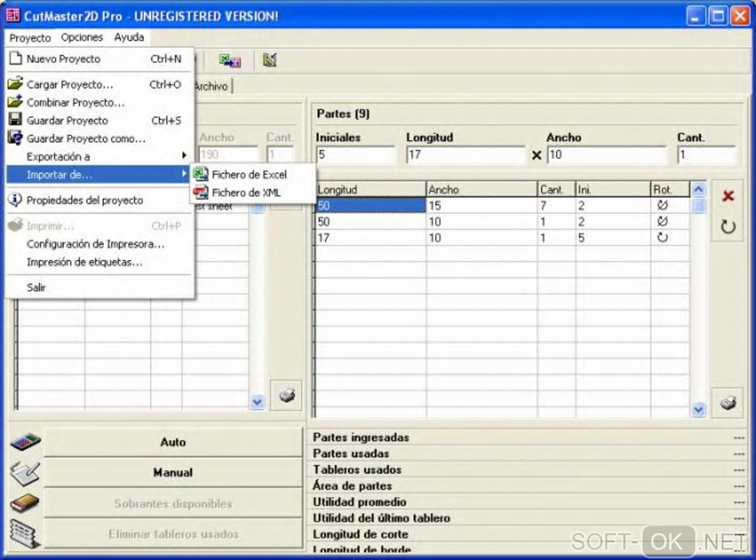The image size is (756, 560).
Task: Click the Iniciales input field
Action: (356, 155)
